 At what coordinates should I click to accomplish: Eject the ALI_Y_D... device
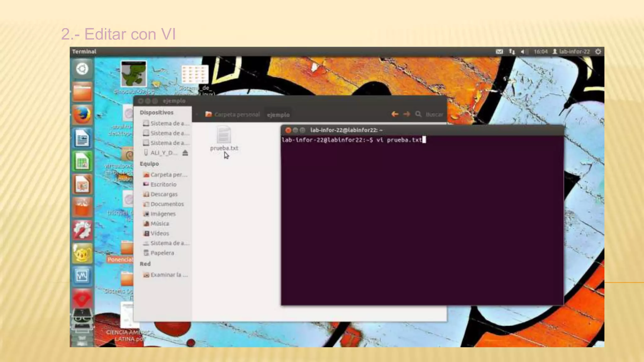point(185,153)
